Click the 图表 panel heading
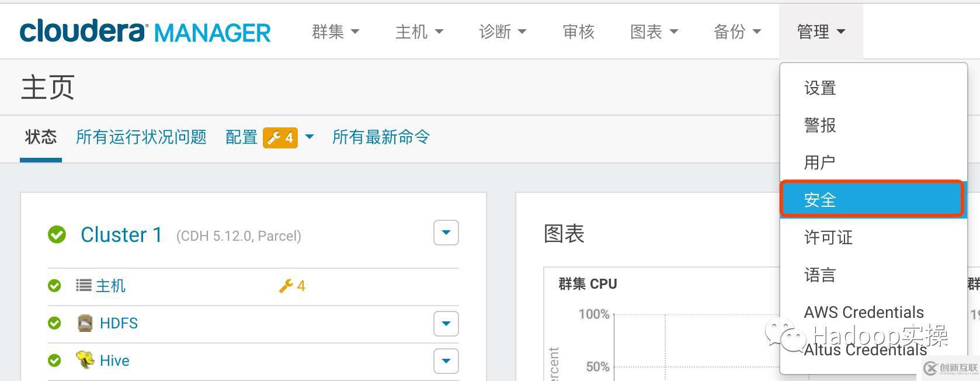The image size is (980, 381). [x=564, y=234]
